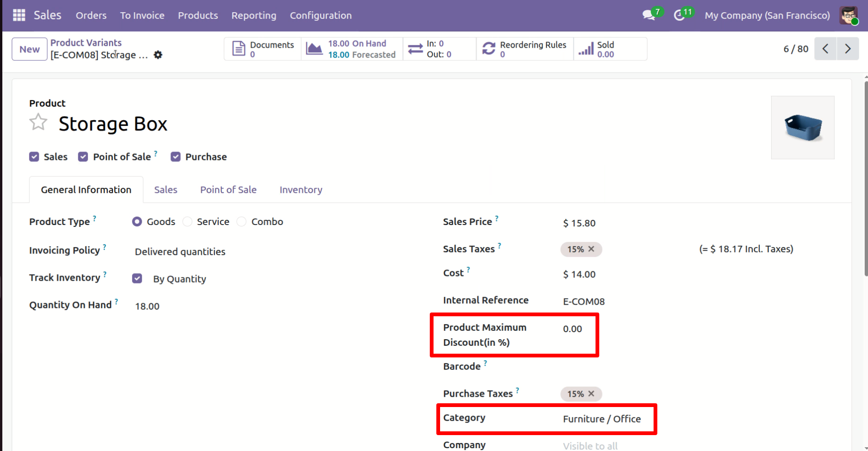The image size is (868, 451).
Task: Open Product Variants breadcrumb link
Action: coord(86,43)
